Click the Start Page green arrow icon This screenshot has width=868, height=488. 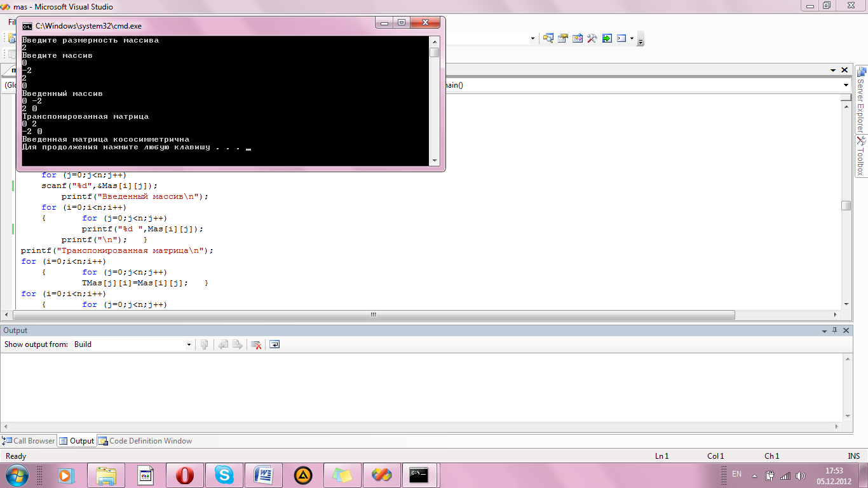tap(607, 38)
